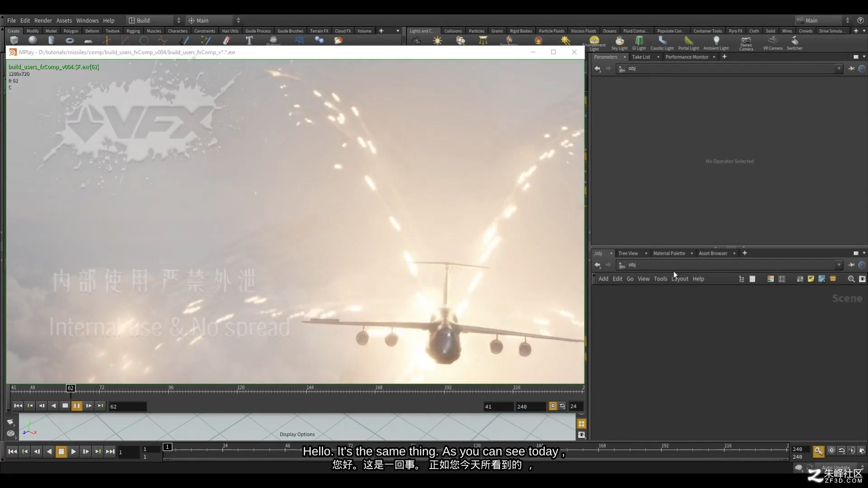This screenshot has height=488, width=868.
Task: Jump to first frame in MPlay
Action: (18, 406)
